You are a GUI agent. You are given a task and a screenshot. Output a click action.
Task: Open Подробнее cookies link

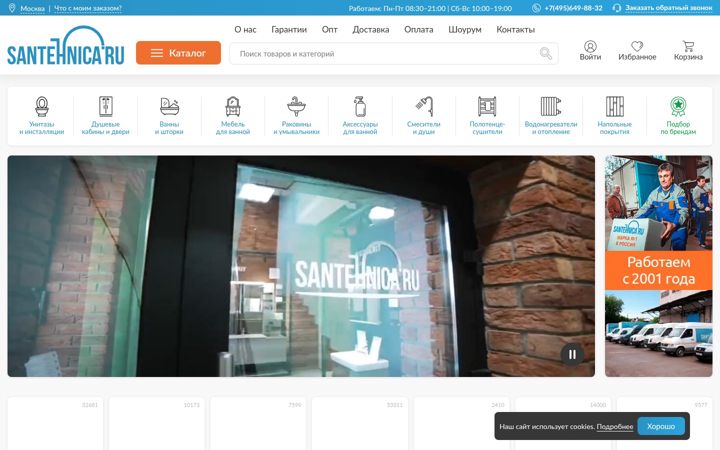(614, 427)
